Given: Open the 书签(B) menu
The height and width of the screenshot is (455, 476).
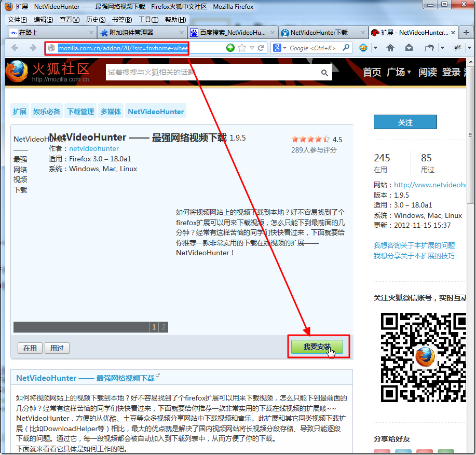Looking at the screenshot, I should tap(122, 20).
